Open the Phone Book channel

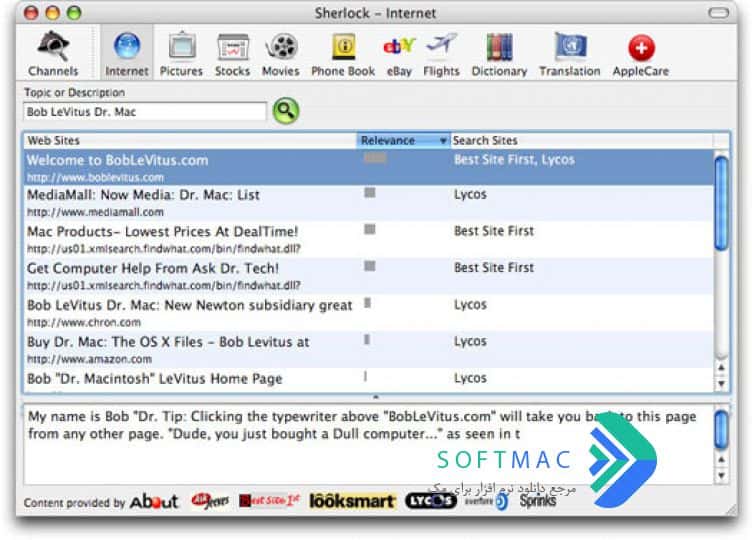point(343,54)
